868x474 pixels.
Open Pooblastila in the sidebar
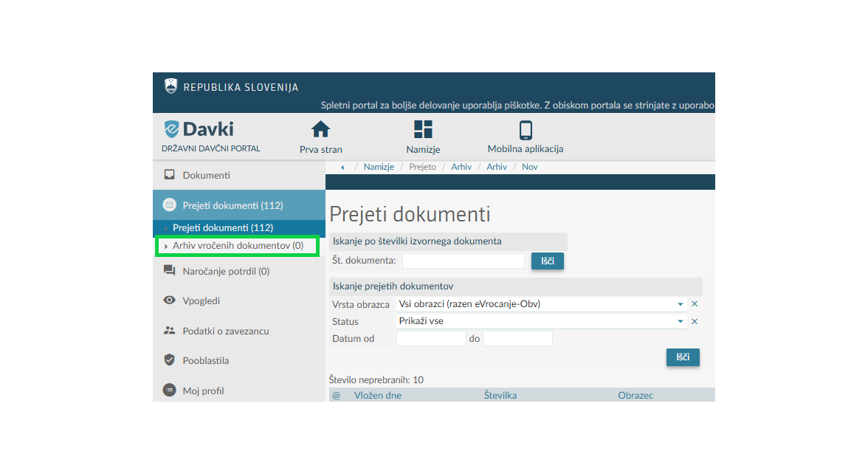point(239,360)
